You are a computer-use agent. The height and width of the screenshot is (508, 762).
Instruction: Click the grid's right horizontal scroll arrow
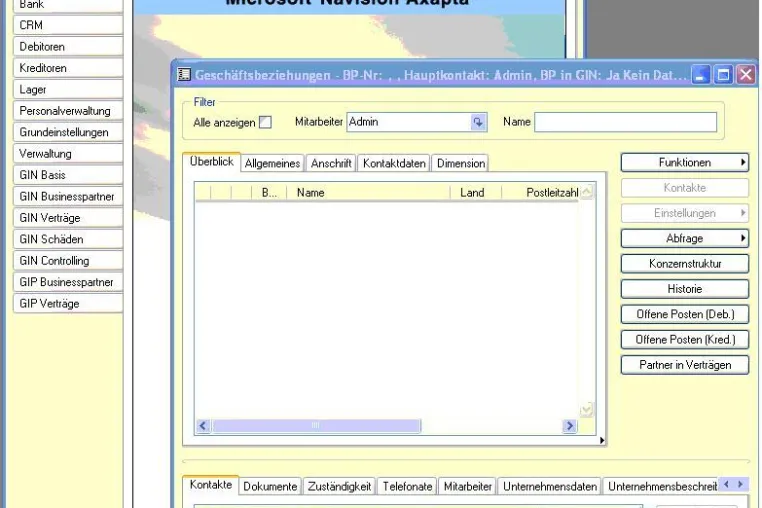pos(570,426)
